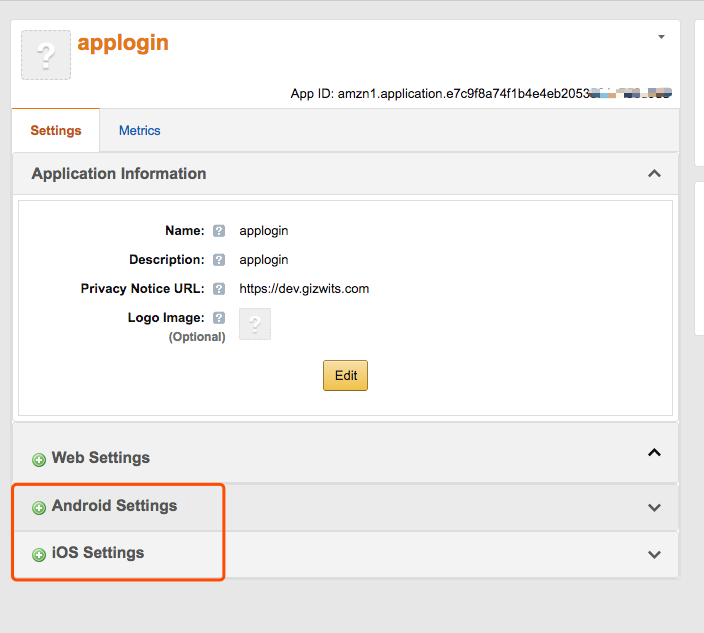The height and width of the screenshot is (633, 704).
Task: Click the Privacy Notice URL value text
Action: tap(304, 289)
